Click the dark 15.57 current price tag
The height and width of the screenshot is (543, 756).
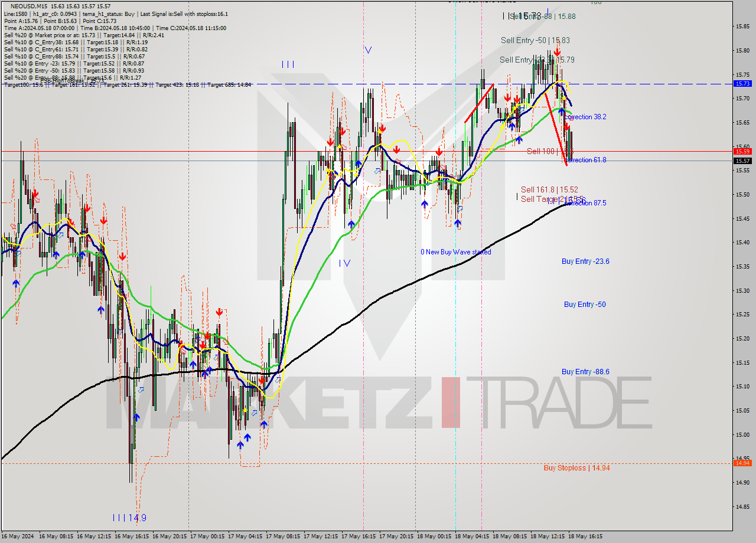pos(742,161)
